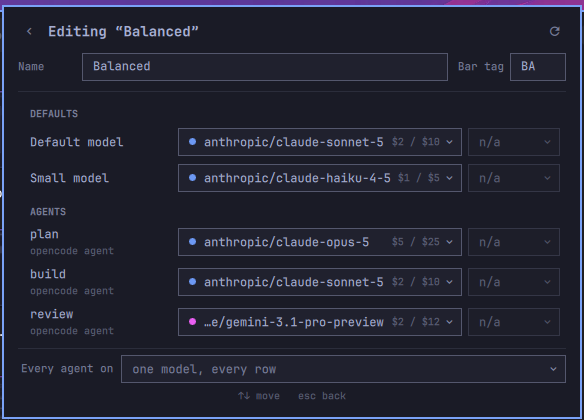The width and height of the screenshot is (584, 420).
Task: Click the 'Small model' label
Action: coord(70,178)
